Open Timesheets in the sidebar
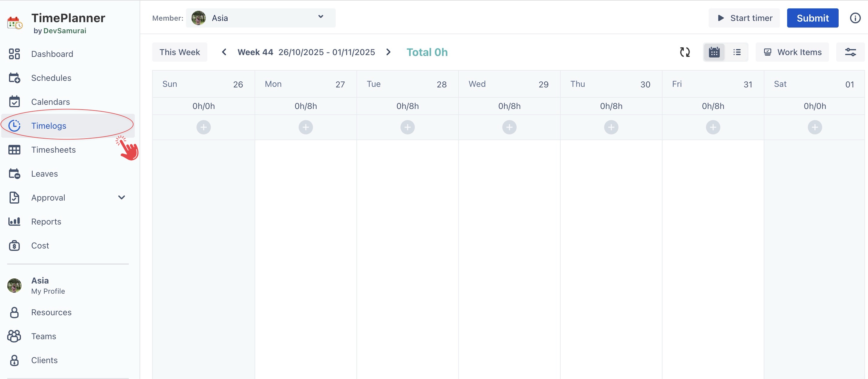868x379 pixels. pos(53,150)
